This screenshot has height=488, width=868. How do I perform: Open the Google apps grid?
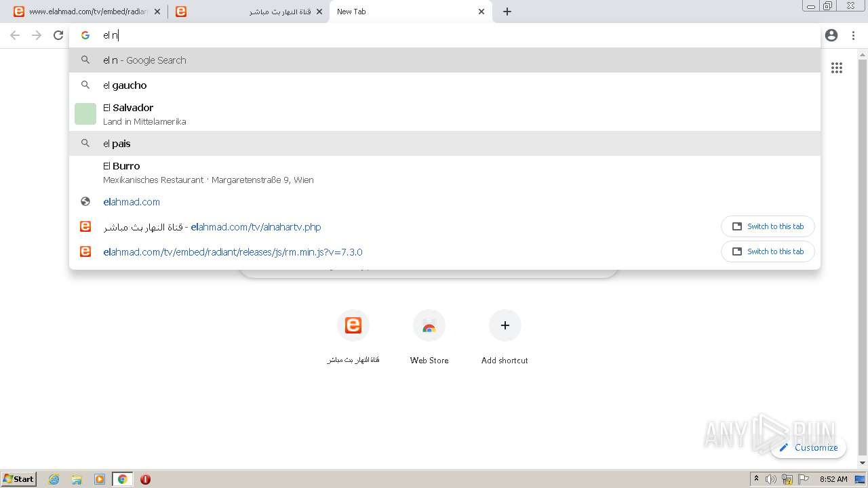tap(837, 68)
